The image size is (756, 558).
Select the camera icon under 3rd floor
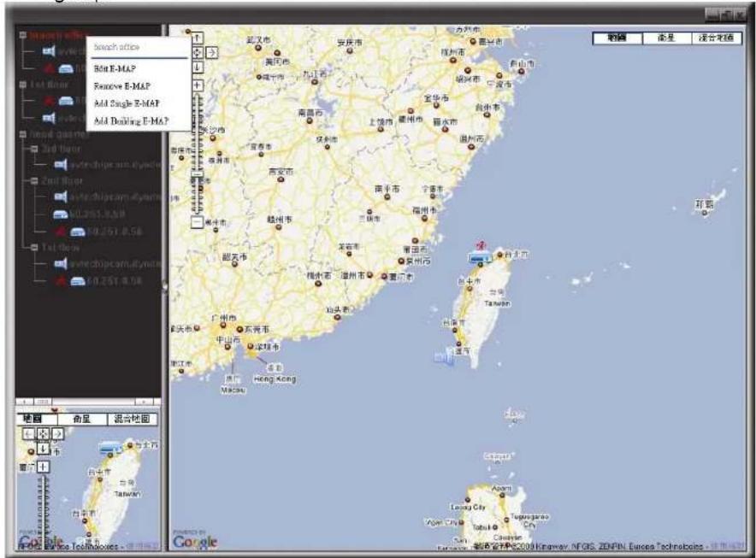tap(60, 165)
